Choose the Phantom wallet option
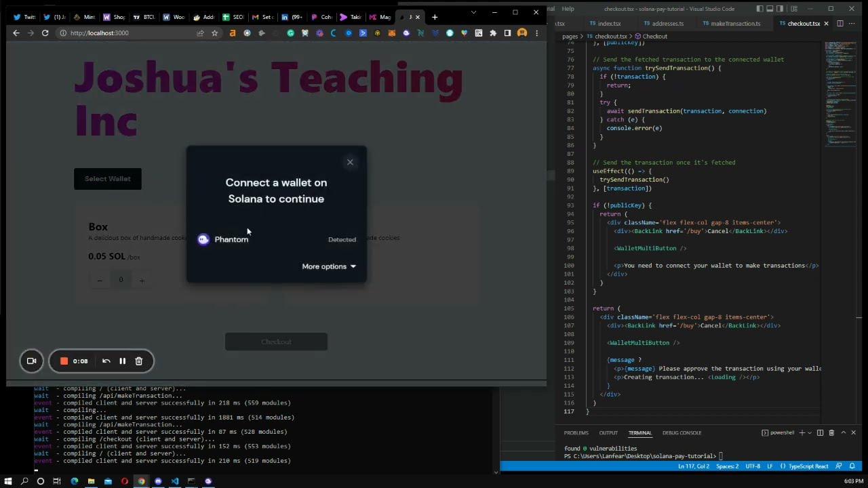Viewport: 868px width, 488px height. pos(276,239)
